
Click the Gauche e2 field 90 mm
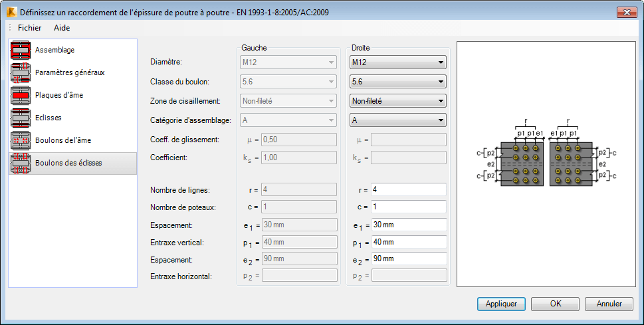click(x=299, y=259)
